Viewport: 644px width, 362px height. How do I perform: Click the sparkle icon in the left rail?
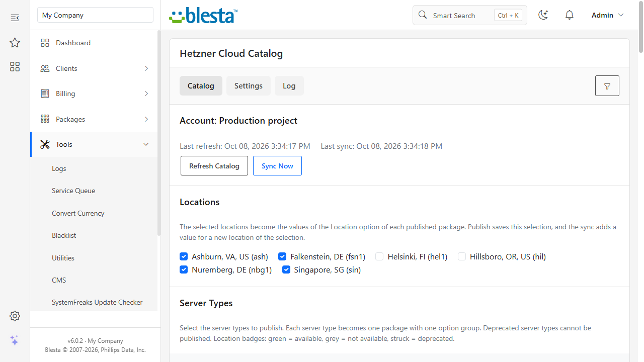click(x=15, y=340)
